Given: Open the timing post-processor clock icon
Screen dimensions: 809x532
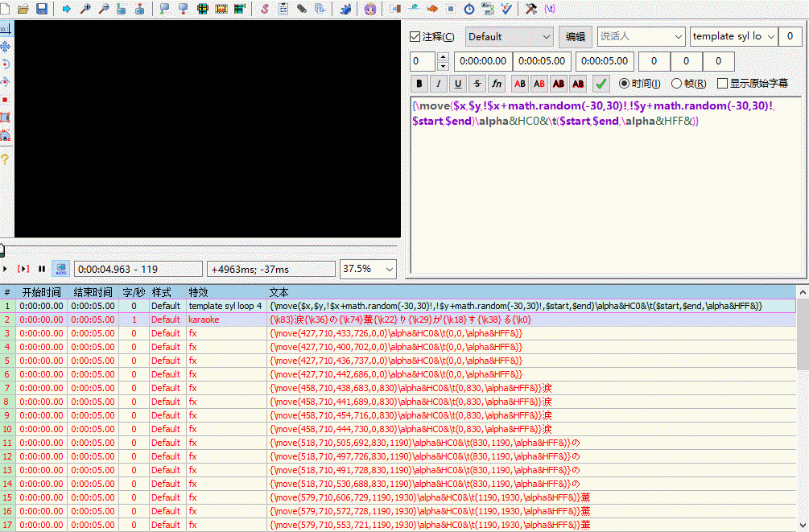Looking at the screenshot, I should 468,9.
